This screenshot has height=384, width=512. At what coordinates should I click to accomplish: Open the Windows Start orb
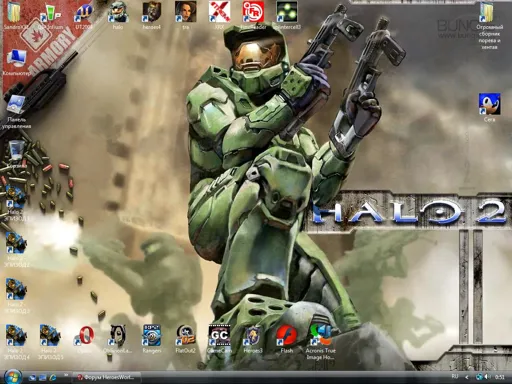click(x=12, y=377)
